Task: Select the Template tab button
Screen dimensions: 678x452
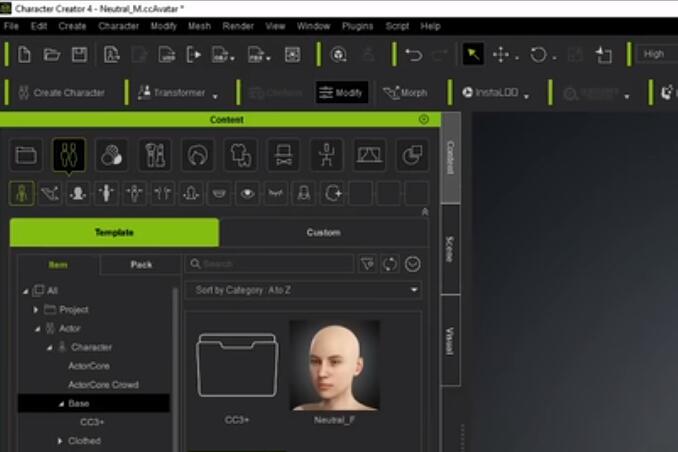Action: pyautogui.click(x=114, y=232)
